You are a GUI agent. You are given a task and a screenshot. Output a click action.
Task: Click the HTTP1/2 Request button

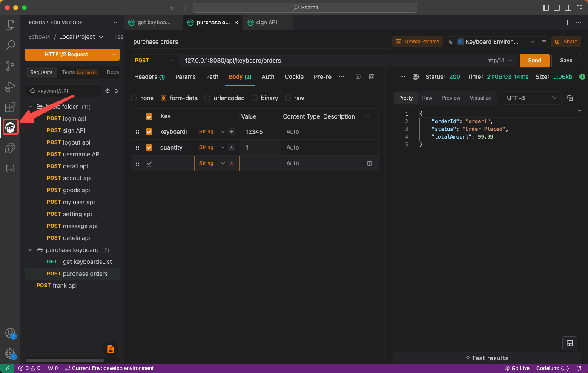tap(66, 55)
